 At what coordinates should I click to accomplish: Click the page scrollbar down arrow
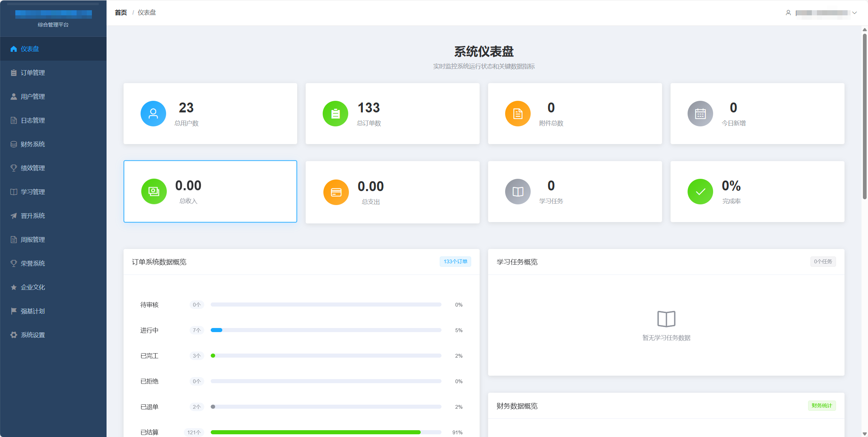[x=865, y=434]
